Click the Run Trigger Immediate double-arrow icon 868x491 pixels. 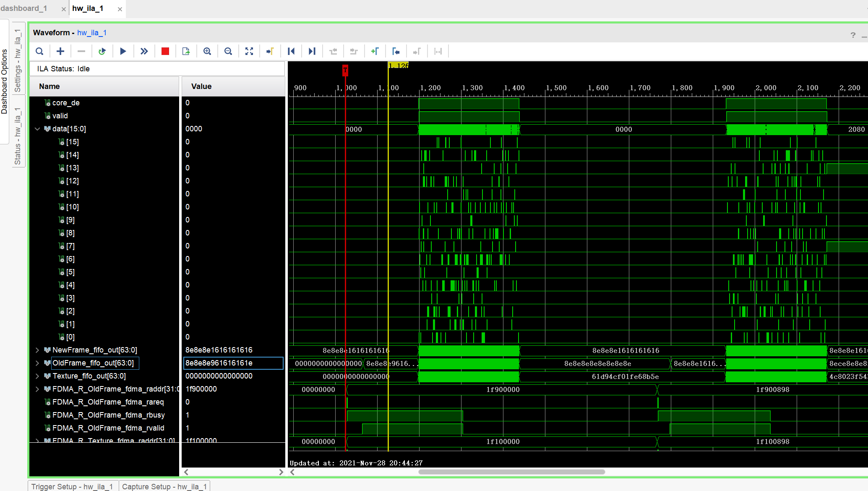(144, 51)
